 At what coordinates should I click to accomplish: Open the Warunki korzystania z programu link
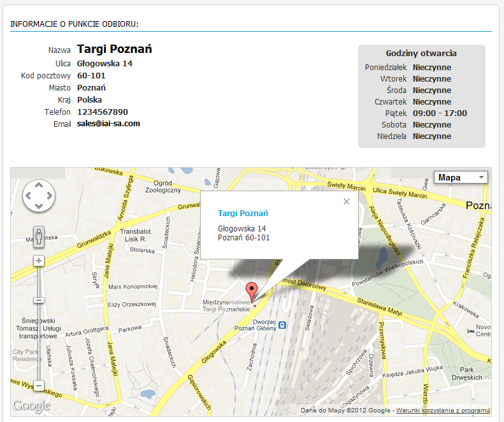tap(443, 411)
